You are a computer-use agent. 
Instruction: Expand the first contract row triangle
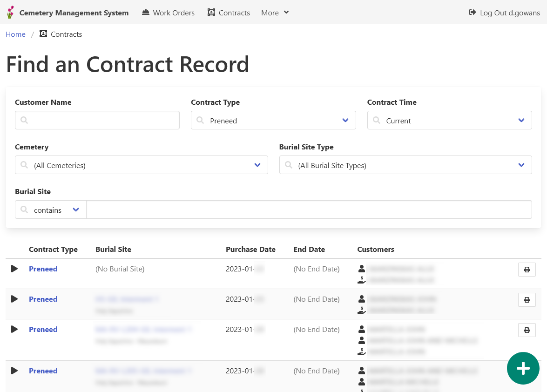point(14,269)
